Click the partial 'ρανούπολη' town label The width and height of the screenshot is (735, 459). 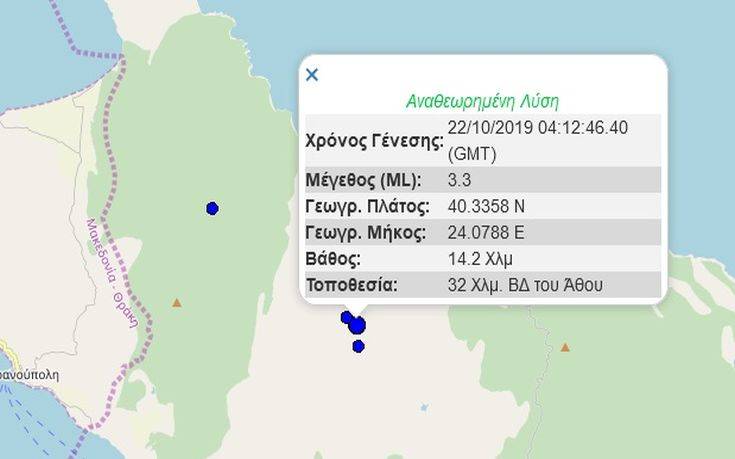click(x=29, y=375)
